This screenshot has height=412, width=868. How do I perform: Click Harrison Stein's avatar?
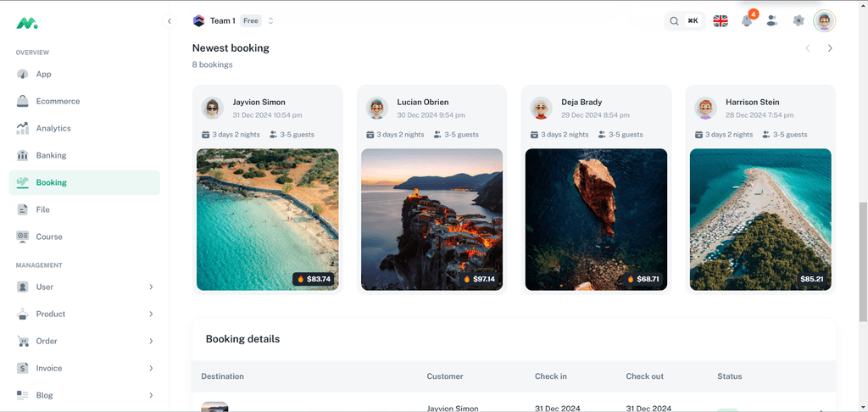coord(705,108)
